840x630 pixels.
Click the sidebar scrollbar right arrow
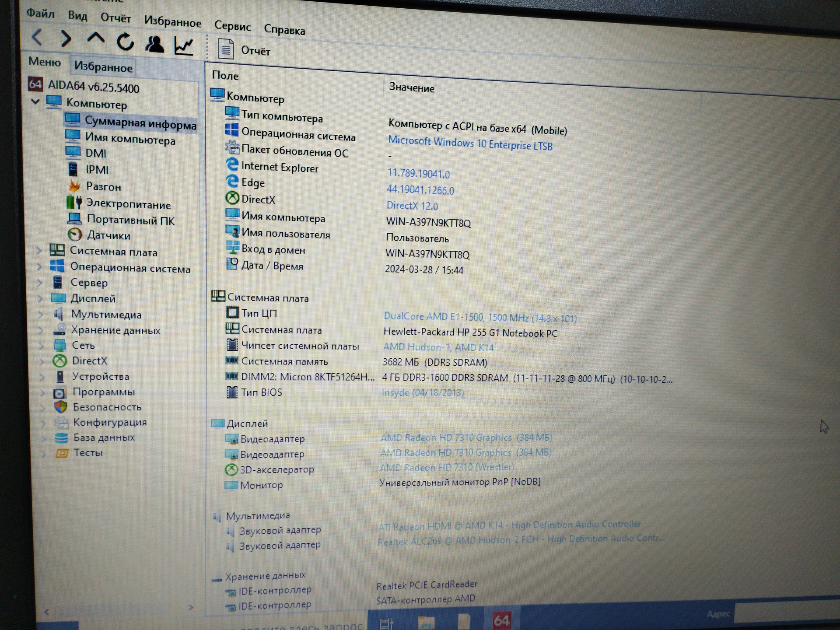pos(191,607)
